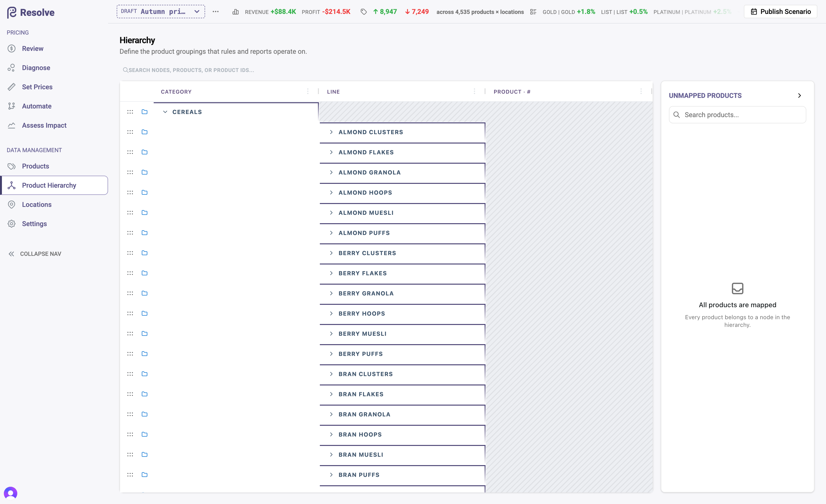Viewport: 826px width, 504px height.
Task: Click the drag handle in Almond Hoops row
Action: tap(130, 193)
